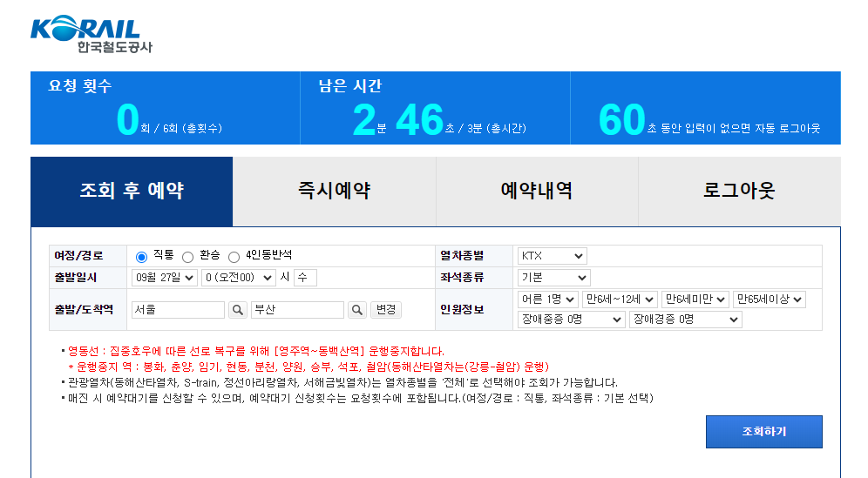This screenshot has width=868, height=478.
Task: Open the 기본 seat type dropdown
Action: pyautogui.click(x=553, y=277)
